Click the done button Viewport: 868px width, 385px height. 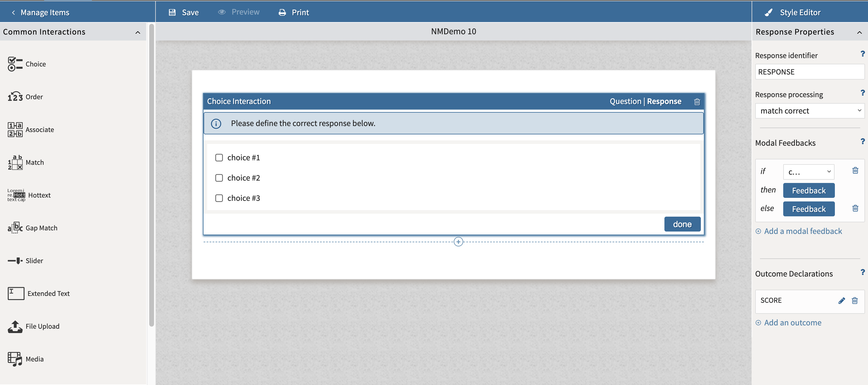[682, 224]
